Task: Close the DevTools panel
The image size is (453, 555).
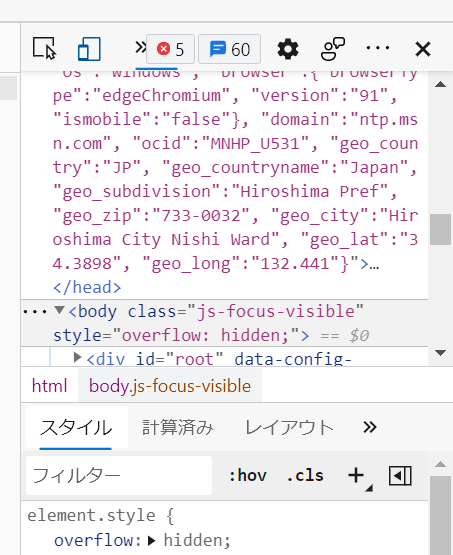Action: (423, 49)
